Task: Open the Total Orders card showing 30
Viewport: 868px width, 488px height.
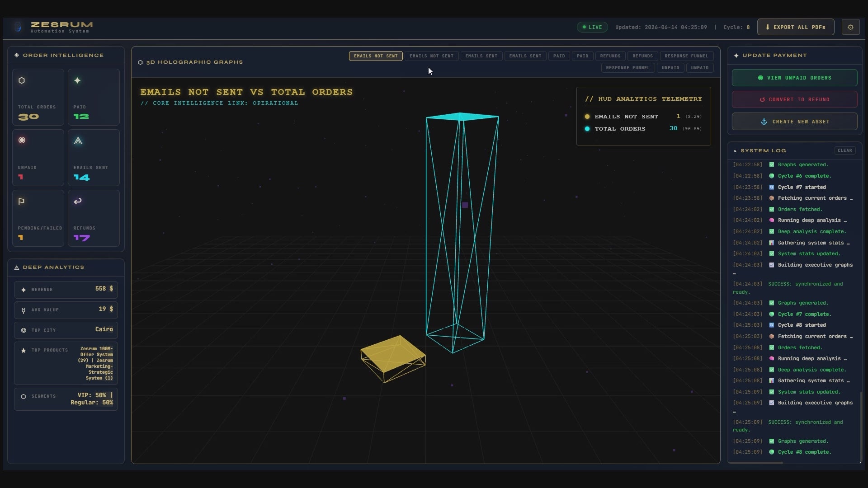Action: (38, 97)
